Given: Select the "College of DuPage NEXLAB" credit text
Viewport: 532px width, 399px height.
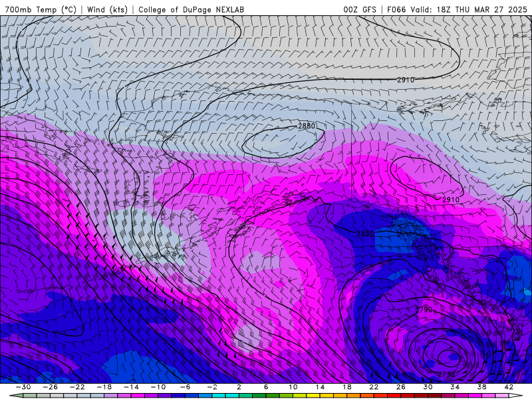Looking at the screenshot, I should pos(191,9).
